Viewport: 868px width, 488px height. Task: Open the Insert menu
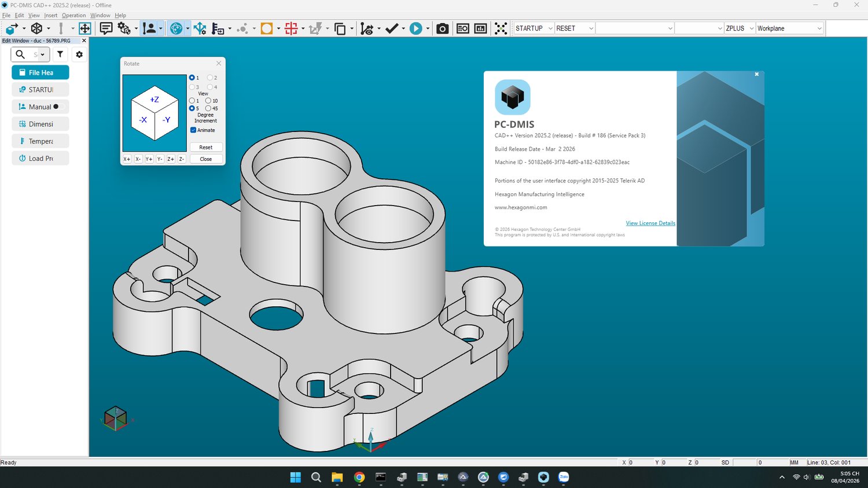click(x=50, y=15)
